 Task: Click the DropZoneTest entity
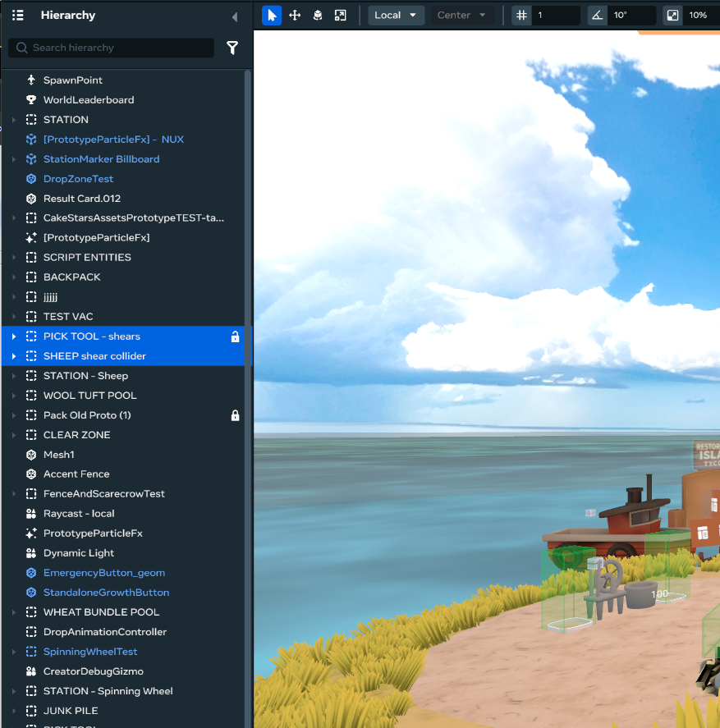tap(78, 179)
